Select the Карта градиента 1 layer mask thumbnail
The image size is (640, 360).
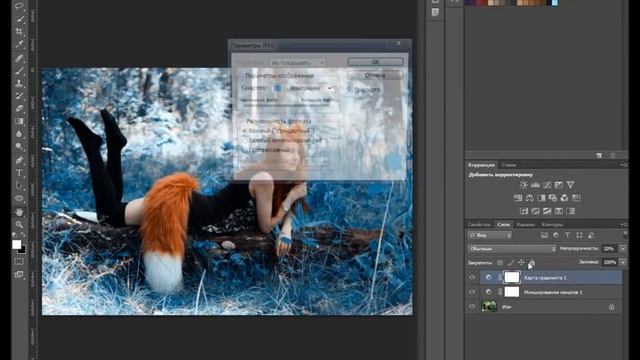click(x=512, y=277)
